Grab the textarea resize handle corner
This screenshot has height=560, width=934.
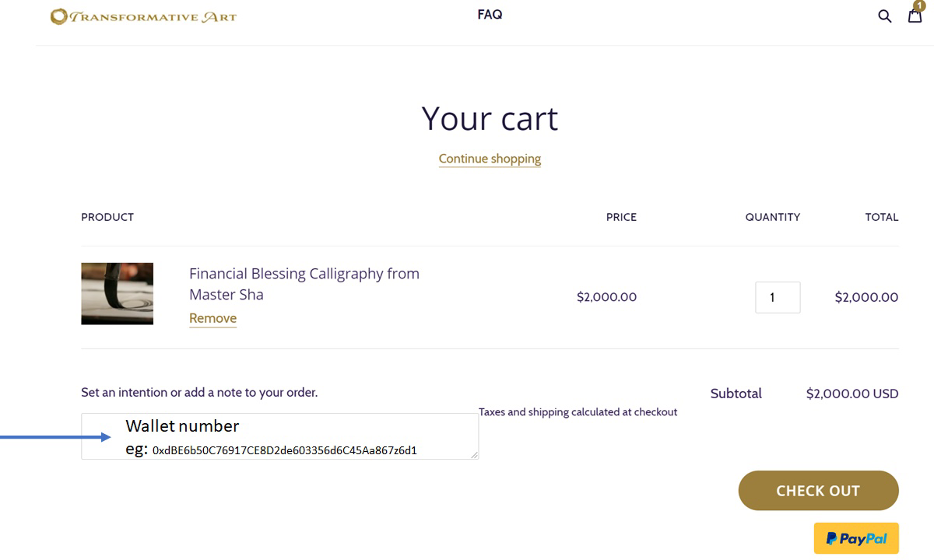click(x=474, y=455)
